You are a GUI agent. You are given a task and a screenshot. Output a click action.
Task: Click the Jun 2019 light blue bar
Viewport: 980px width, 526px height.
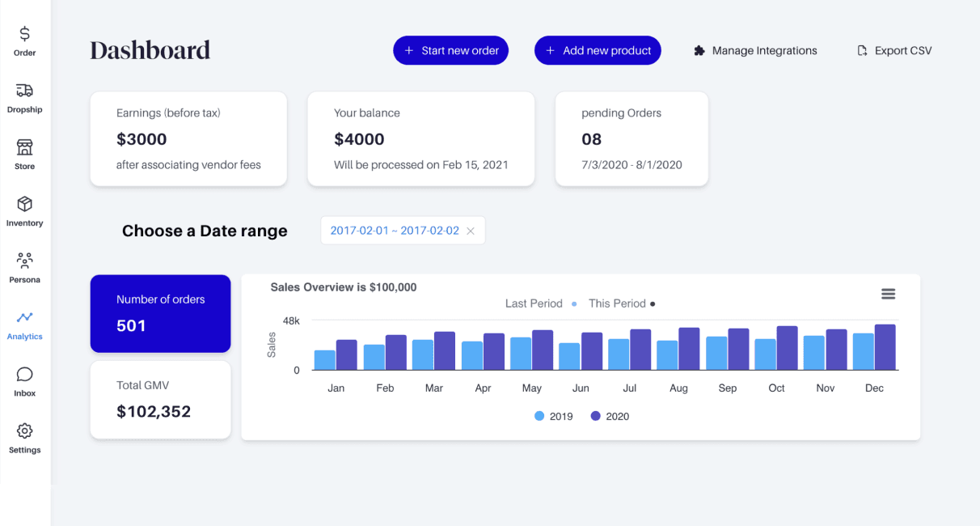[569, 357]
